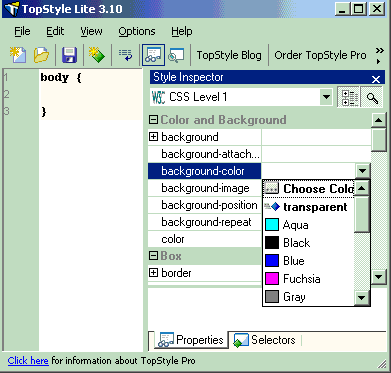The width and height of the screenshot is (391, 373).
Task: Create a new style sheet from toolbar
Action: 18,55
